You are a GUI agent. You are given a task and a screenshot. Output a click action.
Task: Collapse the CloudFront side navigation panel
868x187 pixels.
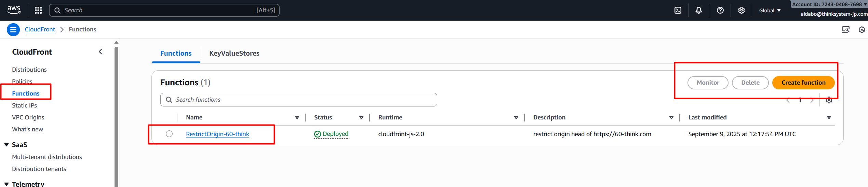point(101,52)
